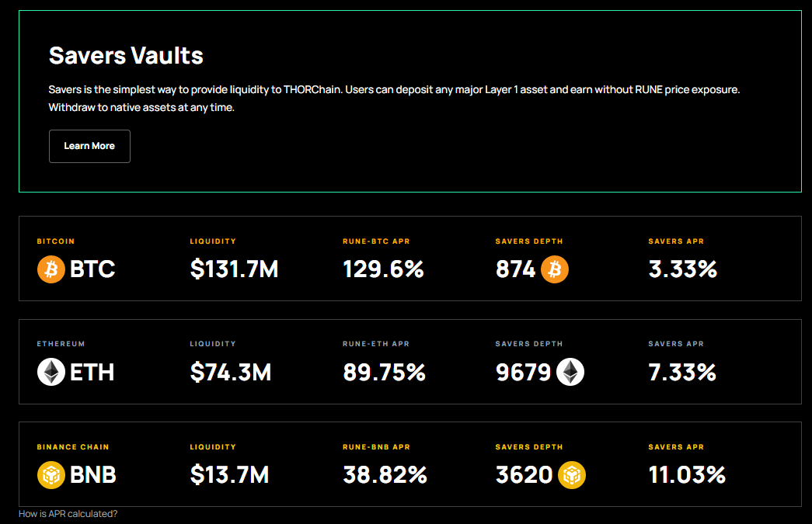Click the 'Withdraw to native assets at any time.' line
Viewport: 812px width, 524px height.
tap(141, 108)
